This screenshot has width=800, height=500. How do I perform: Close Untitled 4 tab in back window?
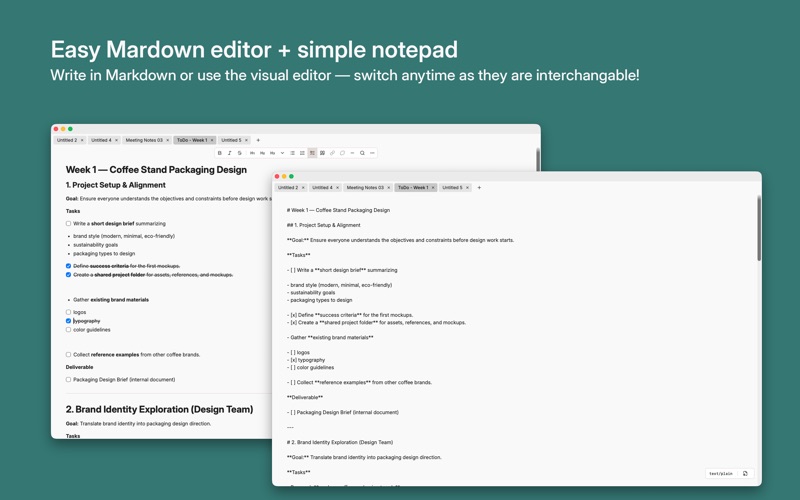tap(116, 140)
